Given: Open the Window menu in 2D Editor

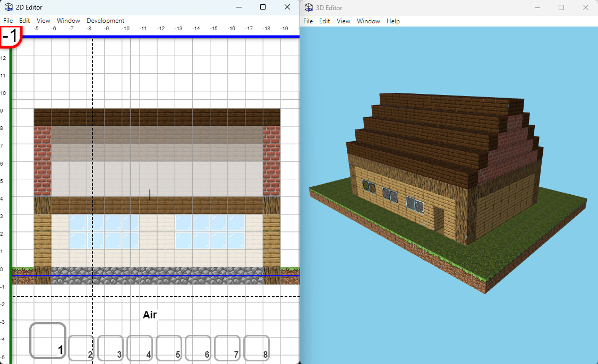Looking at the screenshot, I should 68,20.
